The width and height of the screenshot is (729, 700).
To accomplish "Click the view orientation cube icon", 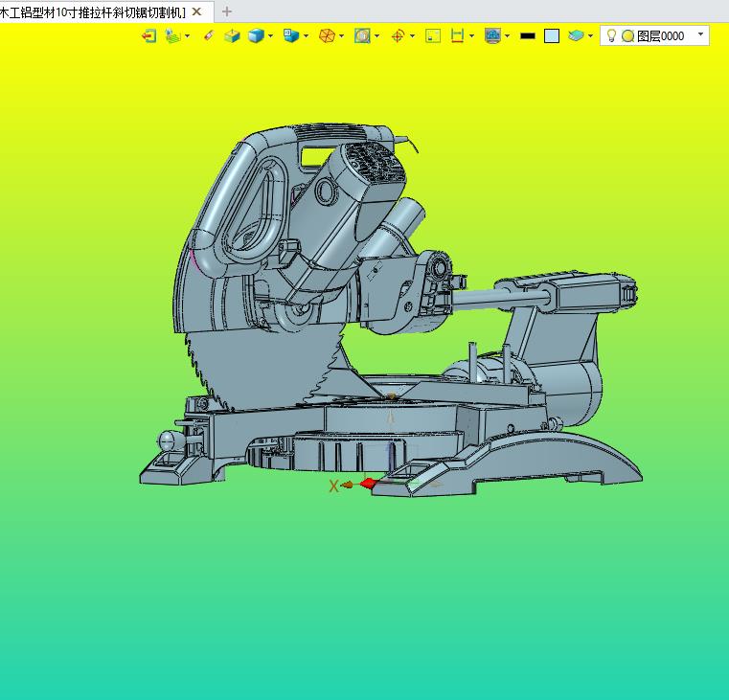I will click(291, 35).
